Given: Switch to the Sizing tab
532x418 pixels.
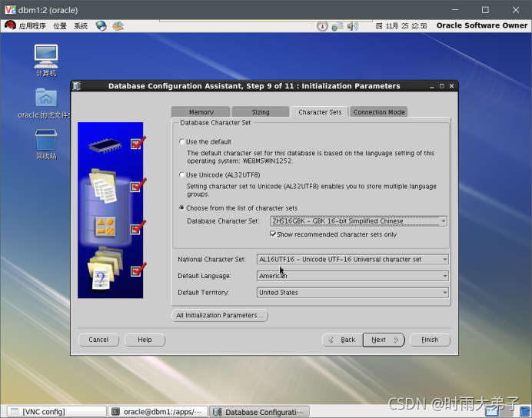Looking at the screenshot, I should click(x=260, y=112).
